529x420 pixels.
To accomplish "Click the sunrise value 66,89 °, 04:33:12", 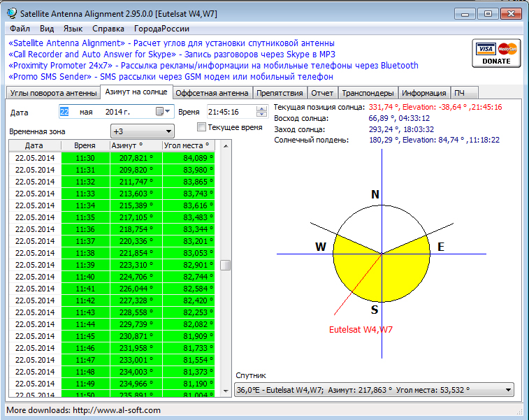I will 399,118.
